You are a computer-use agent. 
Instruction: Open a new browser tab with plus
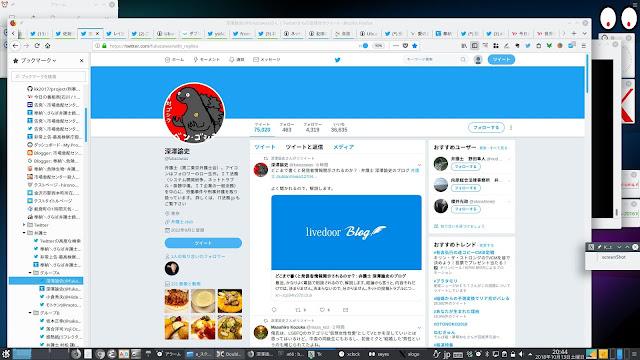(574, 33)
